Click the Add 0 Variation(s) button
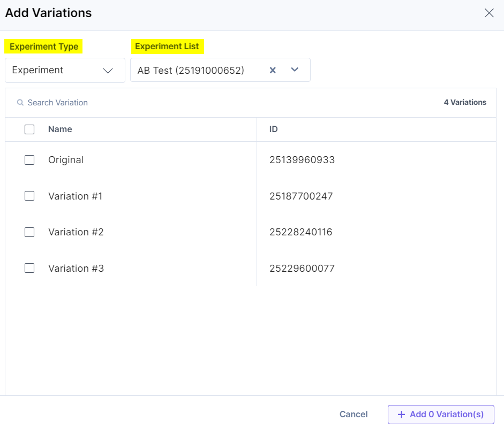This screenshot has height=429, width=504. 441,414
